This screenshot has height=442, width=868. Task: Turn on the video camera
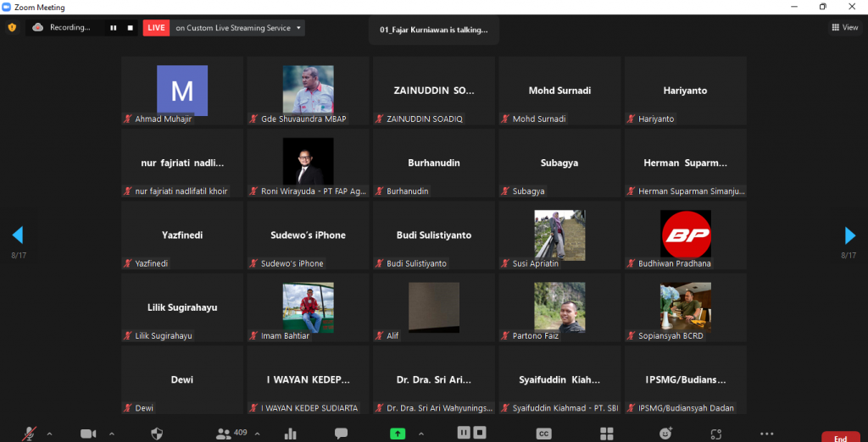point(88,434)
